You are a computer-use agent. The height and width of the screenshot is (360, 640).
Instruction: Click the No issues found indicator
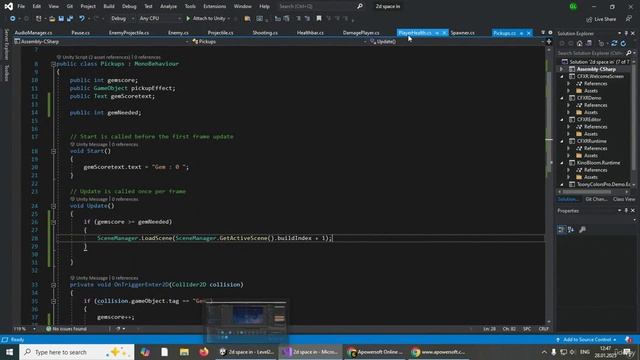[66, 329]
